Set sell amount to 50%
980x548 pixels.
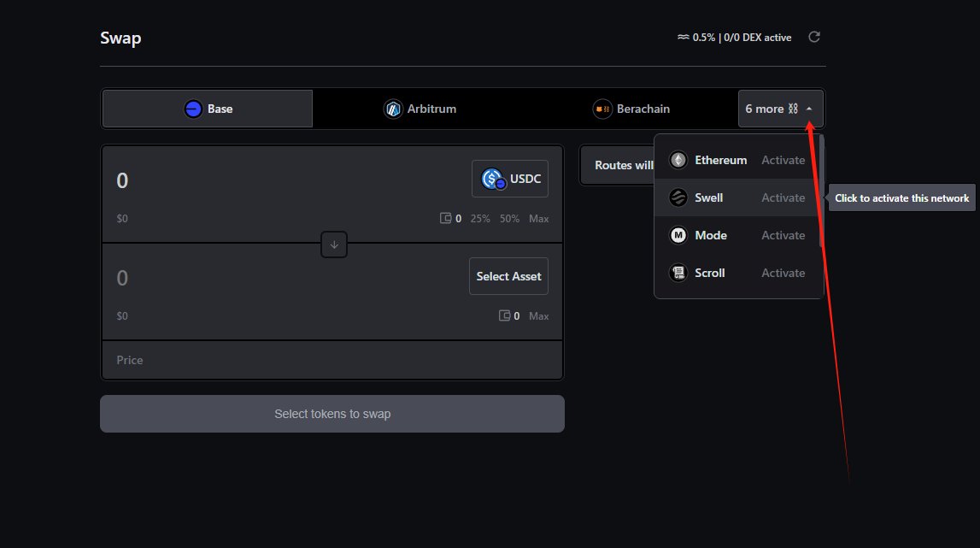pos(509,218)
